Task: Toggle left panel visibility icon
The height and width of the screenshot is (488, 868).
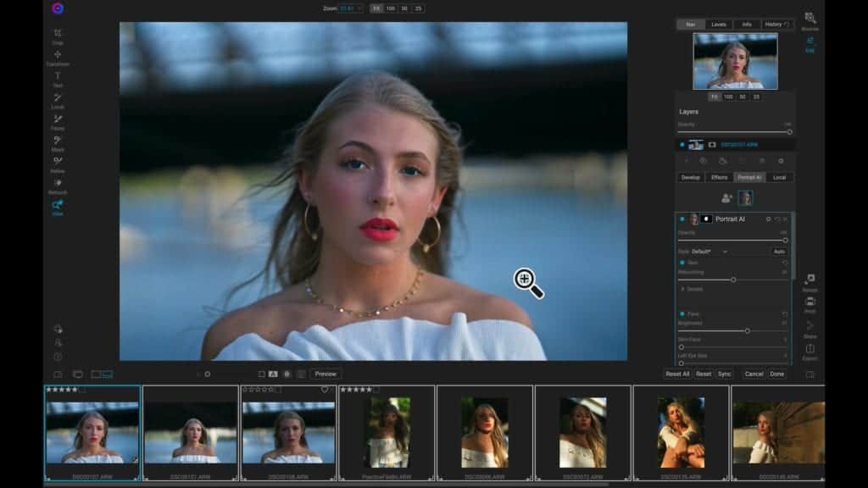Action: pyautogui.click(x=58, y=374)
